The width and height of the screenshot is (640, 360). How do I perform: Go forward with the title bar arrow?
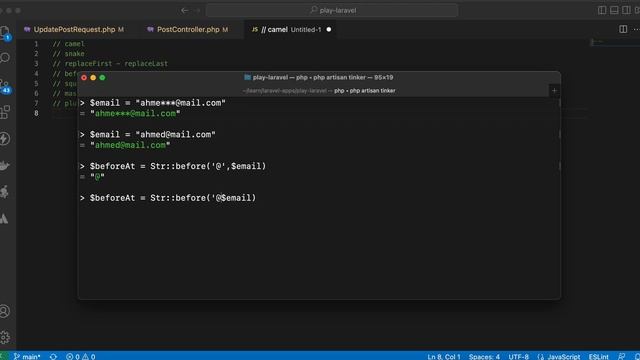tap(198, 10)
